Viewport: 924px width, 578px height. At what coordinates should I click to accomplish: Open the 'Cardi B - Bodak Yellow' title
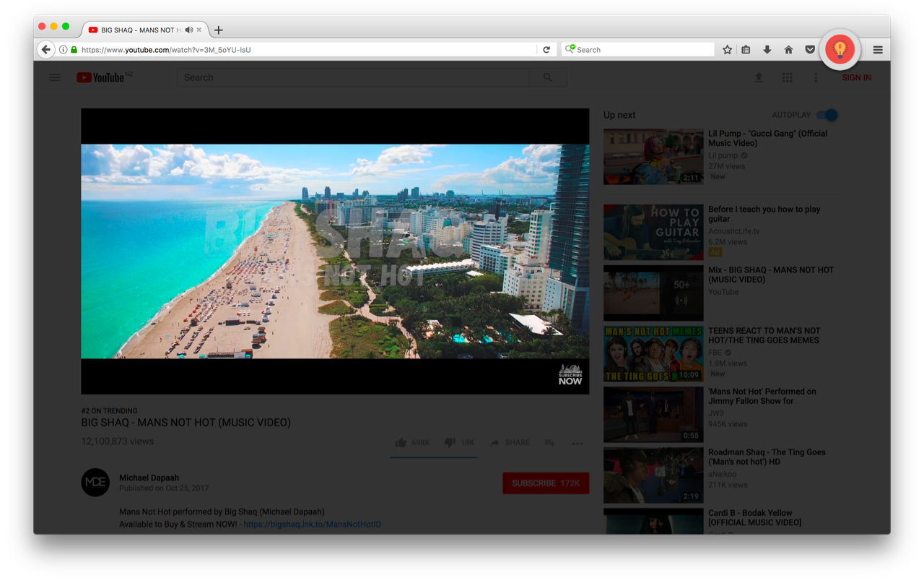(x=754, y=517)
